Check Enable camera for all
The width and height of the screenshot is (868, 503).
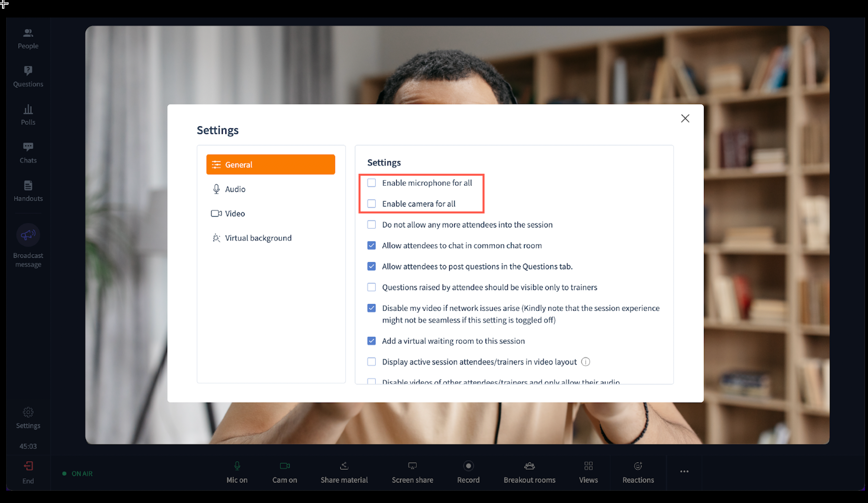(x=371, y=204)
